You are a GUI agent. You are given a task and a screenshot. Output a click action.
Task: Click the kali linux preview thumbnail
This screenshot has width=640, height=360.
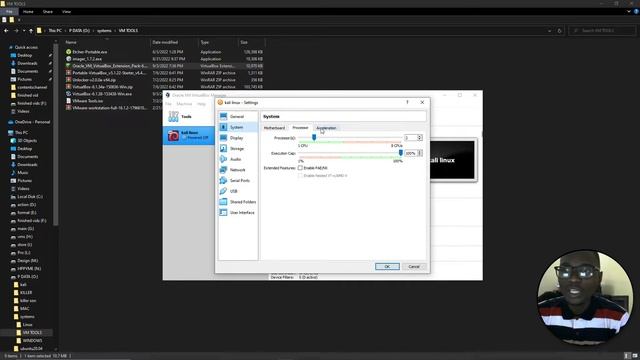coord(453,160)
